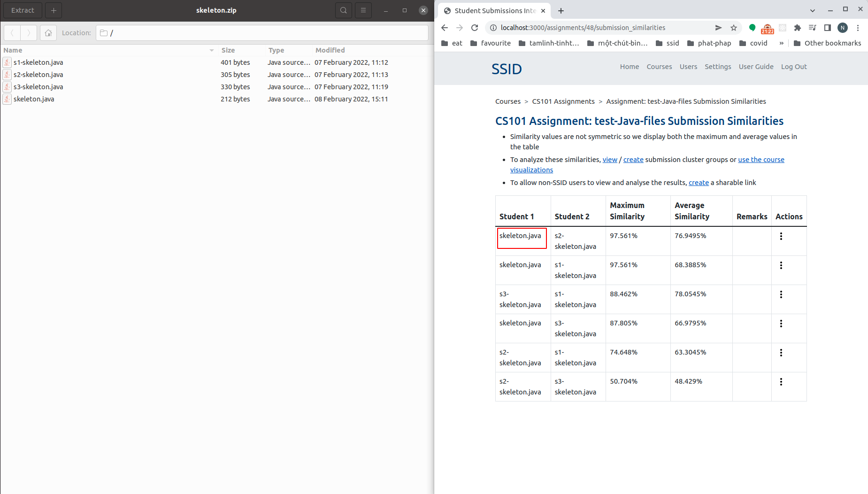Open the browser Extensions puzzle icon
The height and width of the screenshot is (494, 868).
click(x=797, y=28)
